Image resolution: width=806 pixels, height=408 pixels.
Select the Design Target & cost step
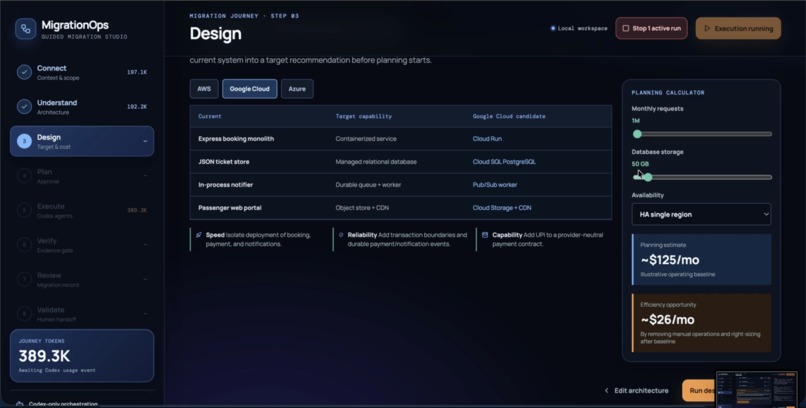82,141
